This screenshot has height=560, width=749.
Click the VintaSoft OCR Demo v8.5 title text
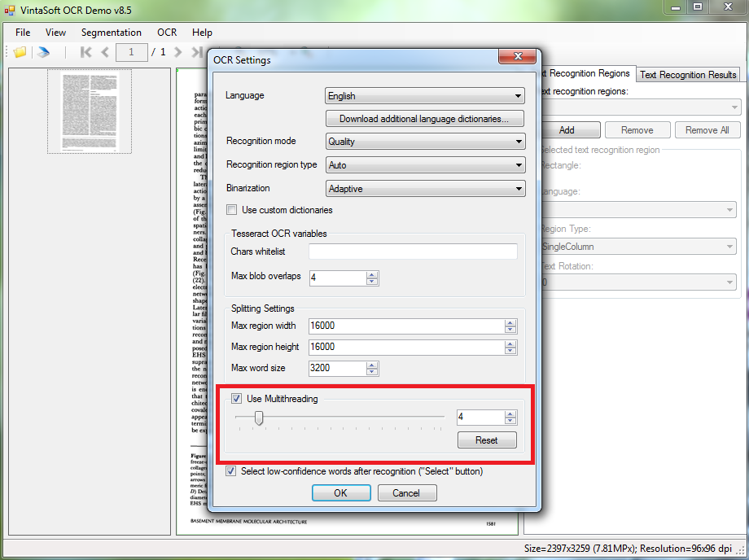coord(76,10)
